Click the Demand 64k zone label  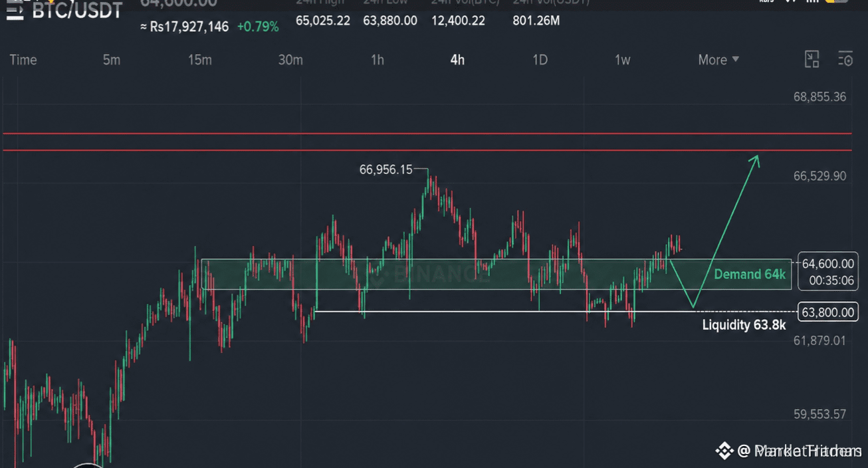(750, 274)
